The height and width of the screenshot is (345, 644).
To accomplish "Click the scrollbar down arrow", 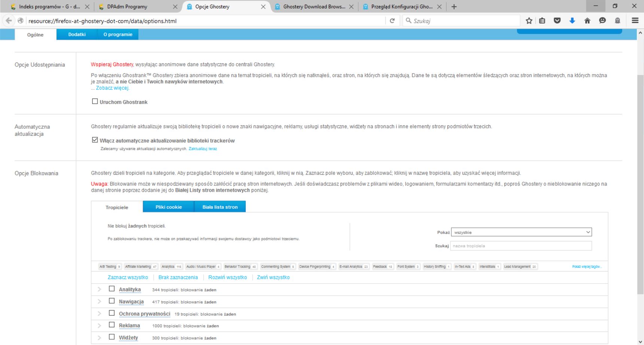I will (640, 341).
